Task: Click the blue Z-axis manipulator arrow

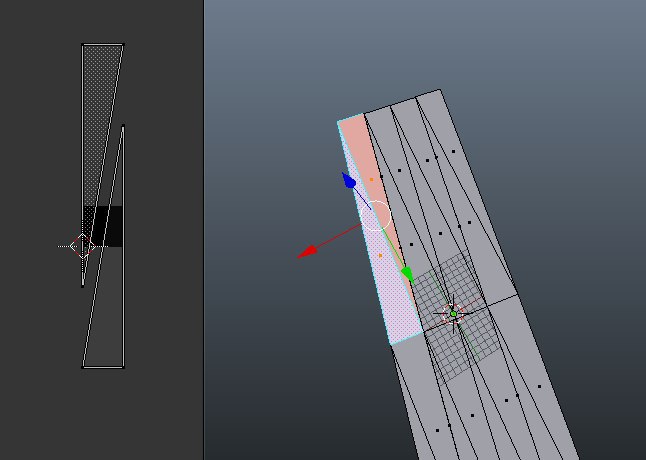Action: pos(349,181)
